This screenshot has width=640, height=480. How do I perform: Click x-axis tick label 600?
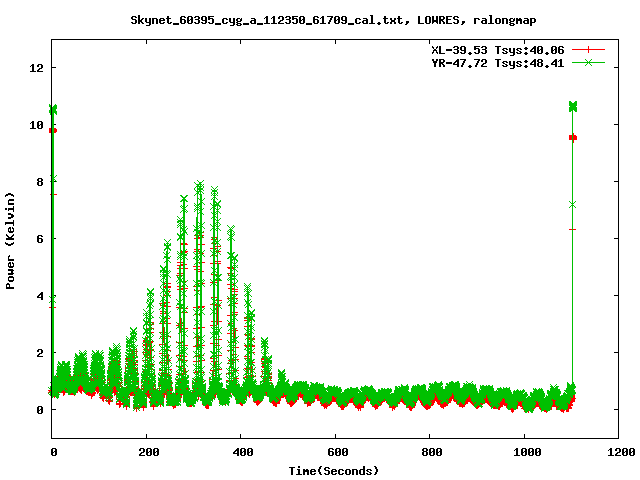click(x=338, y=452)
